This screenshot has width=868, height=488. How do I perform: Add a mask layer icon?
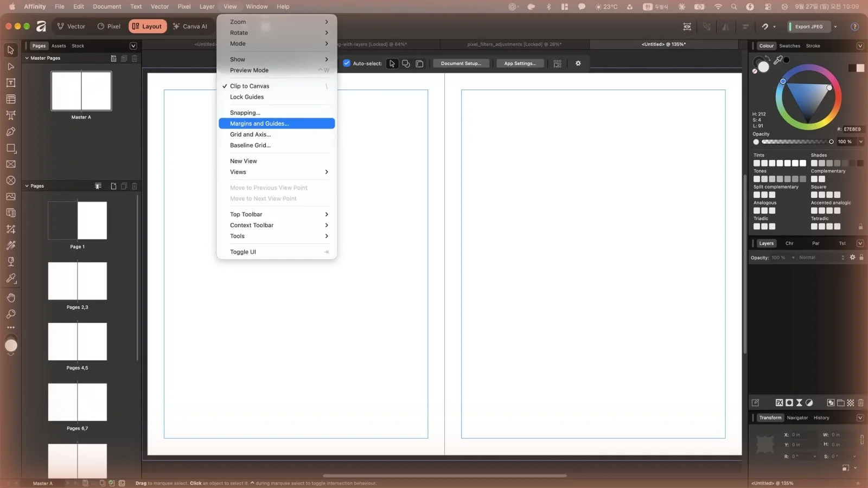(789, 403)
